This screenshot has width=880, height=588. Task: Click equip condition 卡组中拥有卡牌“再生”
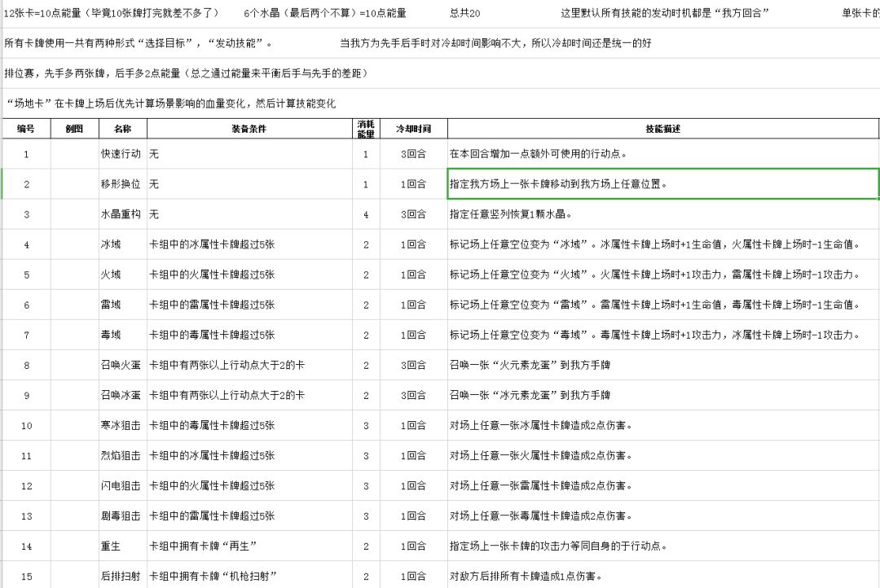tap(249, 546)
